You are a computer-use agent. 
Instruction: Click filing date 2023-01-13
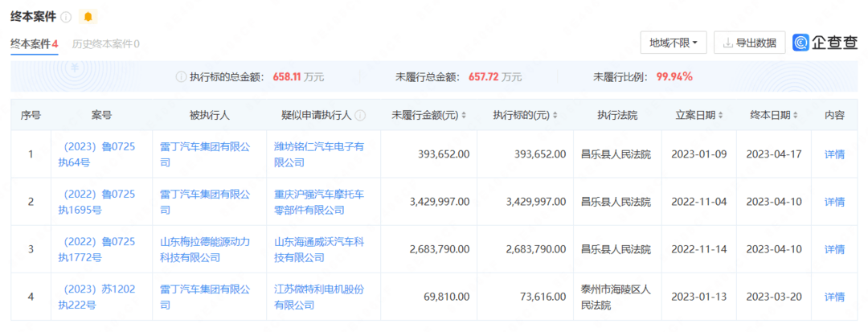(x=698, y=297)
